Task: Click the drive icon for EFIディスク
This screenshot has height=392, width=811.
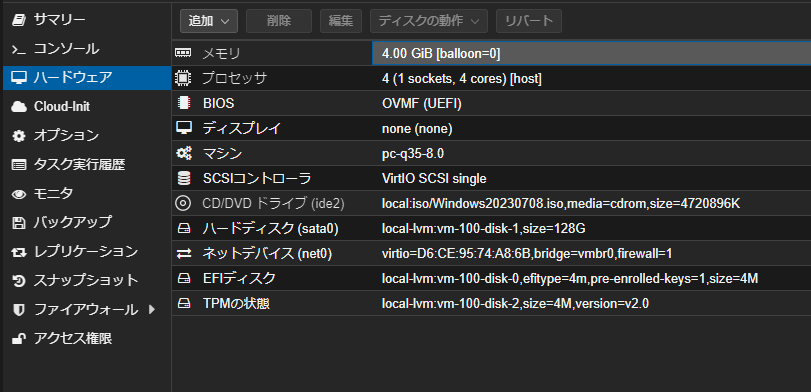Action: (x=183, y=279)
